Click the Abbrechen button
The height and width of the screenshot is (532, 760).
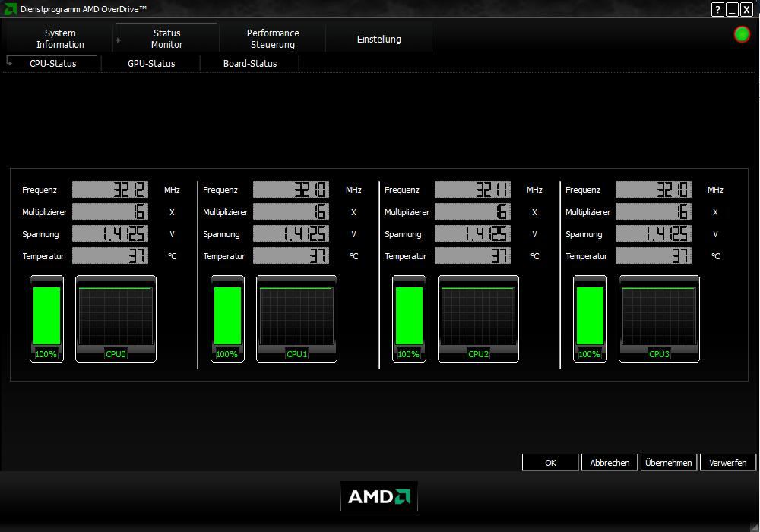(x=610, y=463)
